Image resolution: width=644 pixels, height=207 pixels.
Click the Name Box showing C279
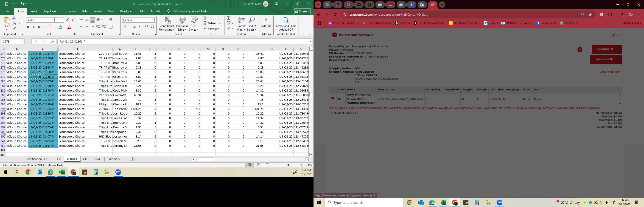pos(12,41)
